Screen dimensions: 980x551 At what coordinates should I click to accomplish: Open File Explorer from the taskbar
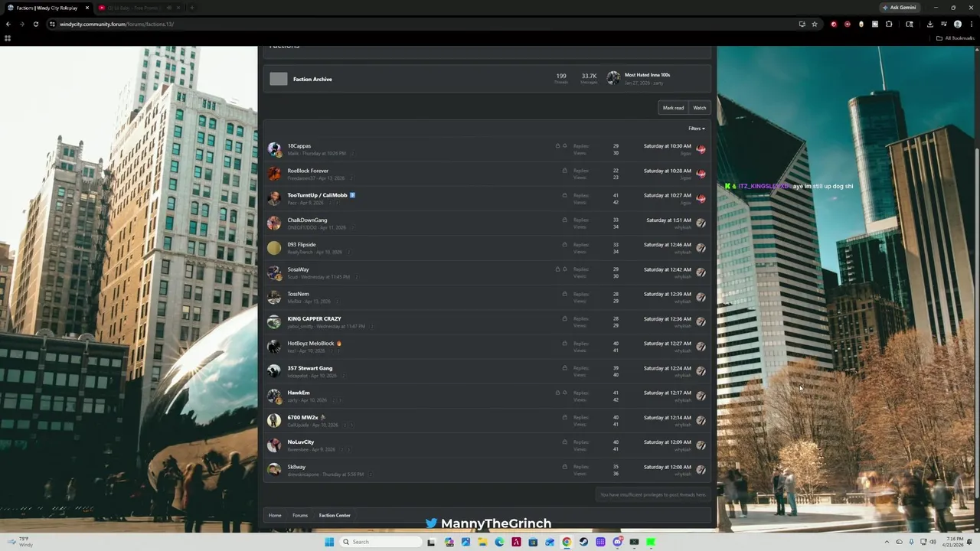(482, 542)
